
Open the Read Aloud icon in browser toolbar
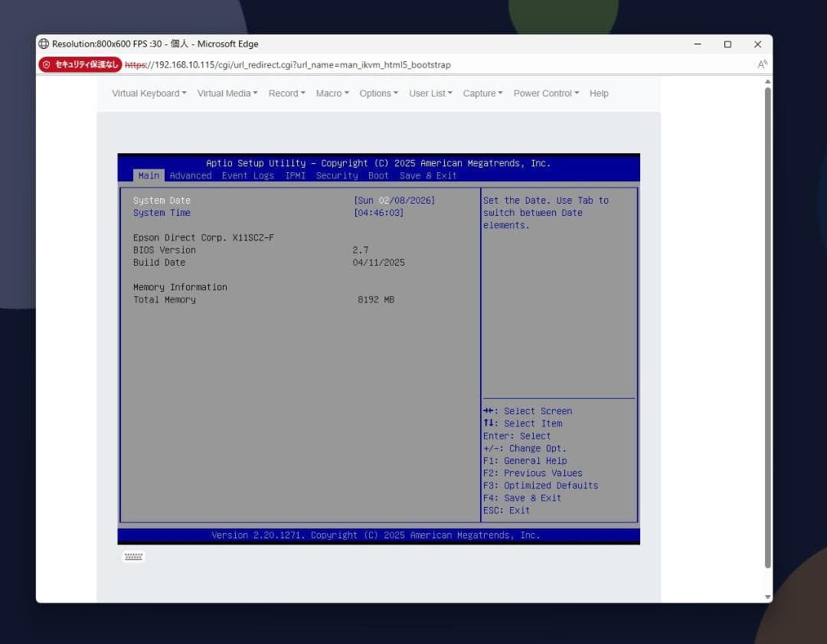coord(763,64)
